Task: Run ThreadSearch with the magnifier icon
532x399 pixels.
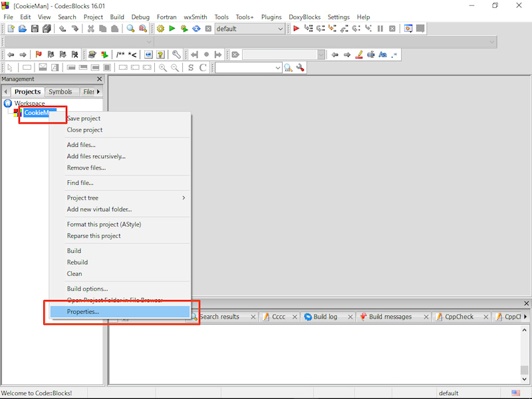Action: pos(289,68)
